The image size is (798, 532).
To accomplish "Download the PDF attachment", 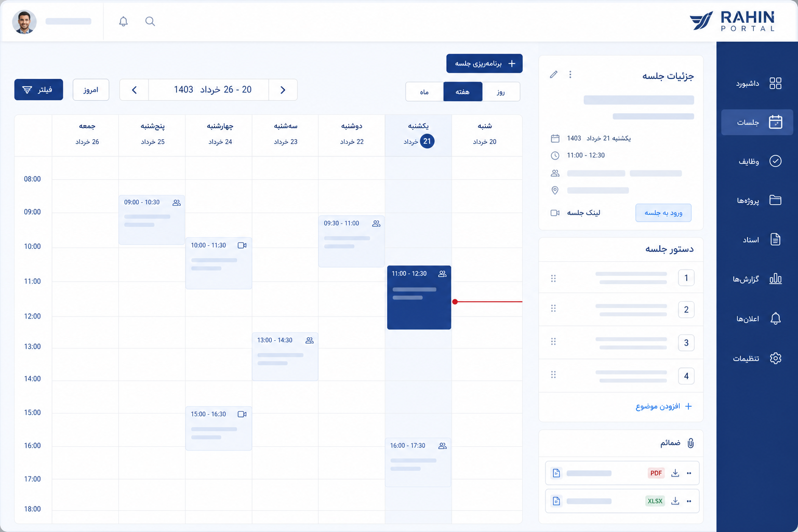I will pyautogui.click(x=675, y=473).
